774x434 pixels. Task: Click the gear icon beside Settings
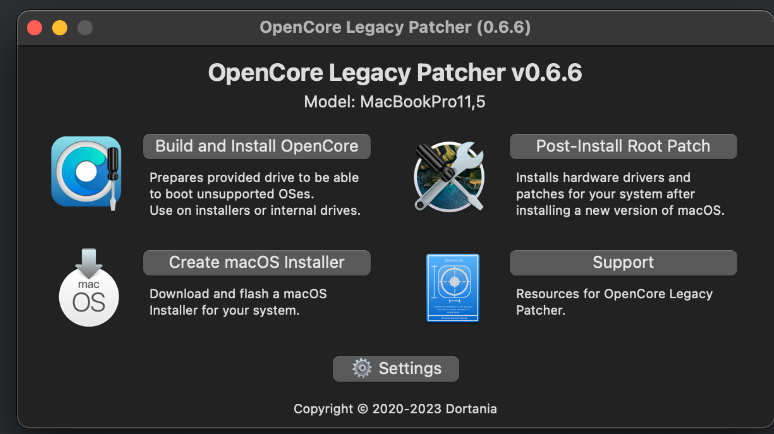click(362, 369)
